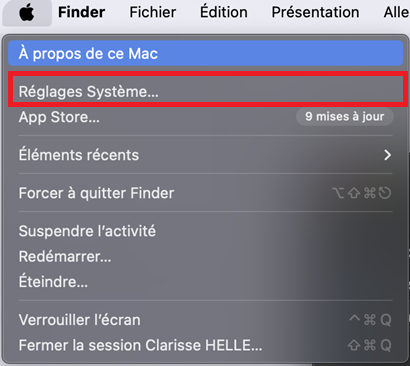Screen dimensions: 410x366
Task: Open the Finder menu
Action: click(x=81, y=12)
